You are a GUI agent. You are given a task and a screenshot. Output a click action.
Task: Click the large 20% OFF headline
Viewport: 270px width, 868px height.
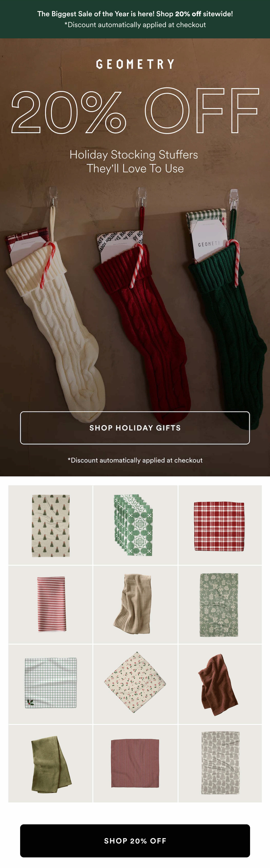coord(135,111)
